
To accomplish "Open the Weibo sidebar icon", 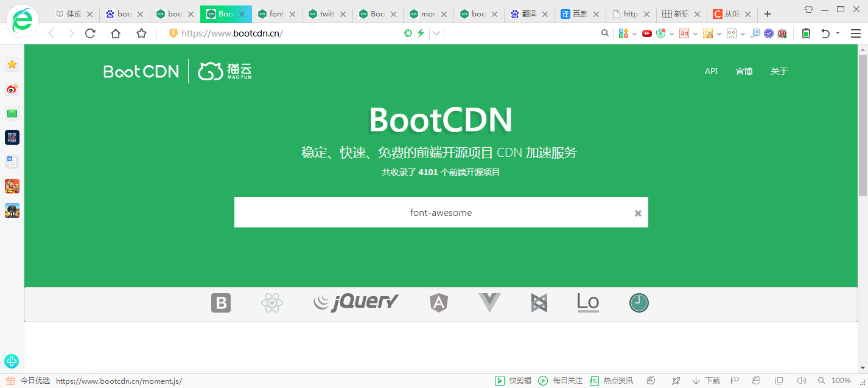I will tap(12, 89).
